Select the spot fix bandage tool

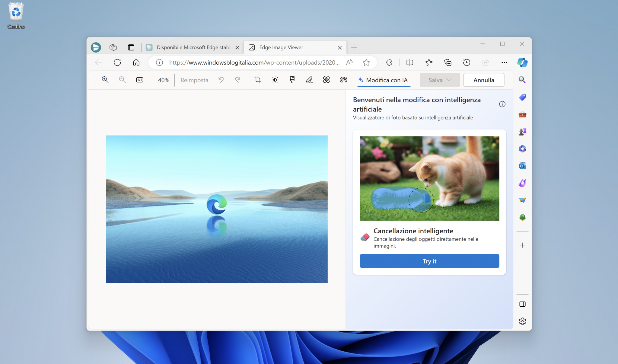coord(326,80)
